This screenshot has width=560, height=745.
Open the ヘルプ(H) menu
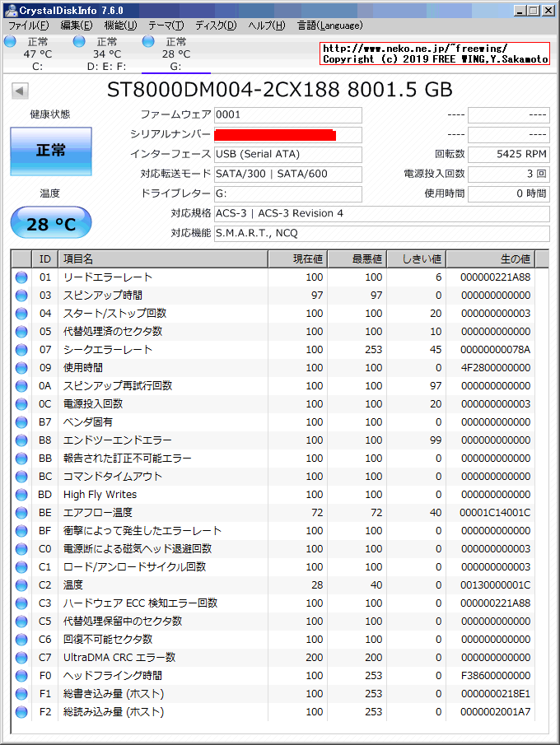[266, 26]
